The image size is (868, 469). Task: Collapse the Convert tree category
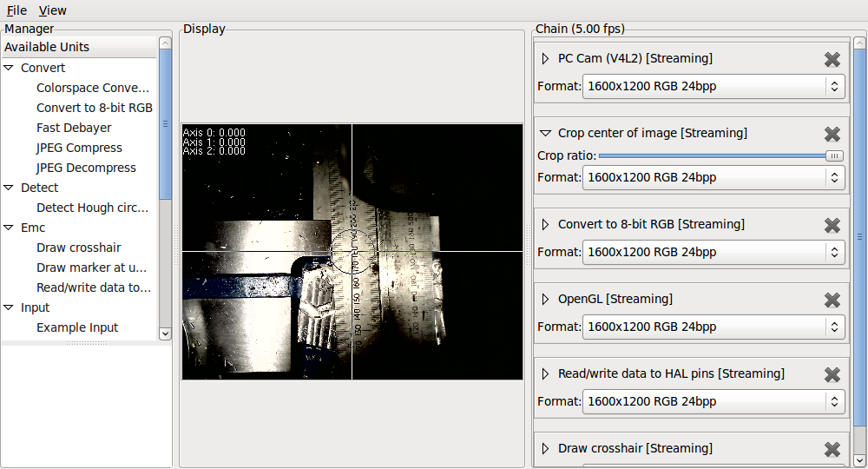point(9,68)
